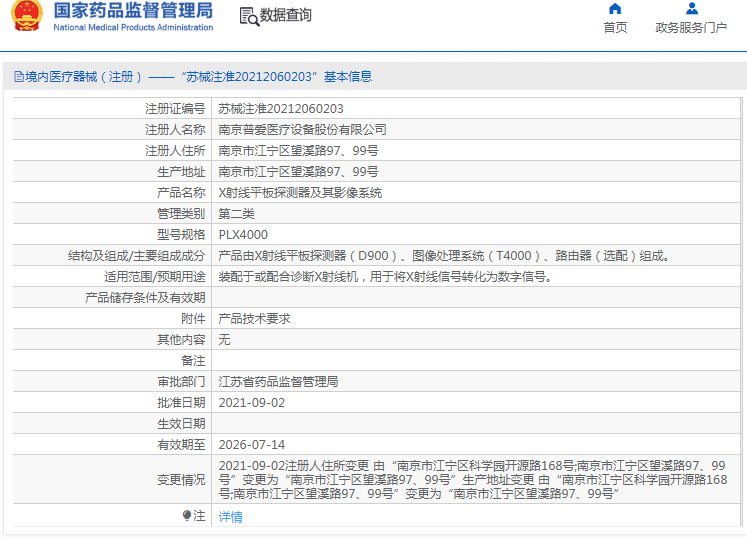The width and height of the screenshot is (747, 539).
Task: Click the bulb icon beside 注
Action: click(187, 516)
